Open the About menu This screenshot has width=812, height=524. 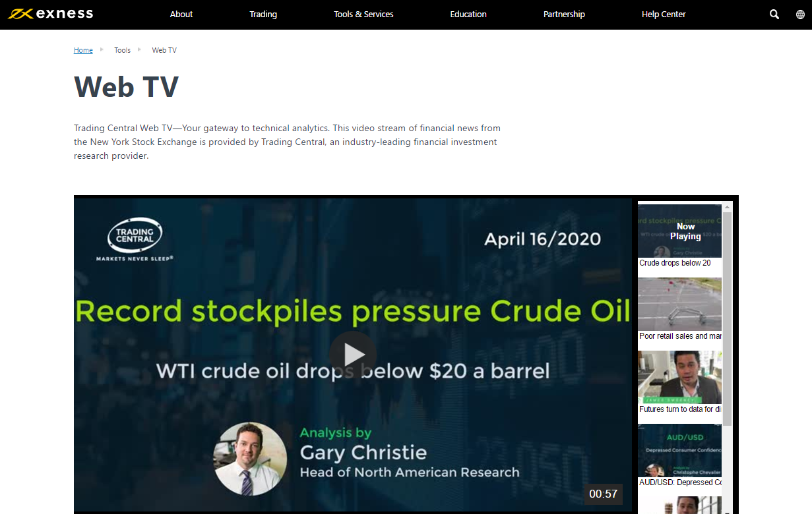tap(181, 15)
